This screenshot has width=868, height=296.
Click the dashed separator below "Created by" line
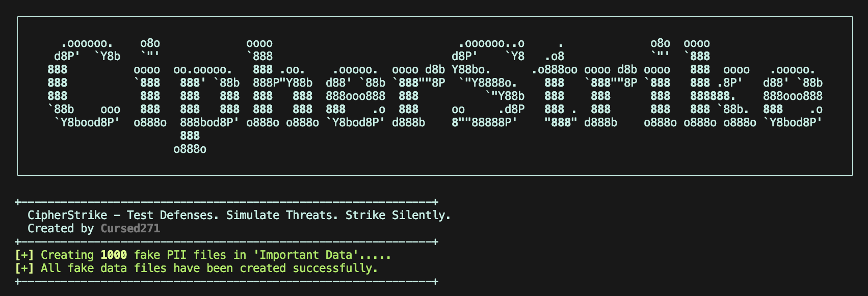[227, 241]
